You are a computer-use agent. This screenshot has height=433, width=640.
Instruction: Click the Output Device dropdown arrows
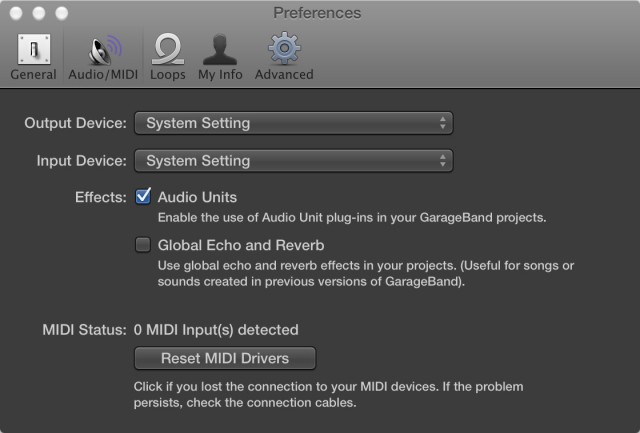pos(443,123)
